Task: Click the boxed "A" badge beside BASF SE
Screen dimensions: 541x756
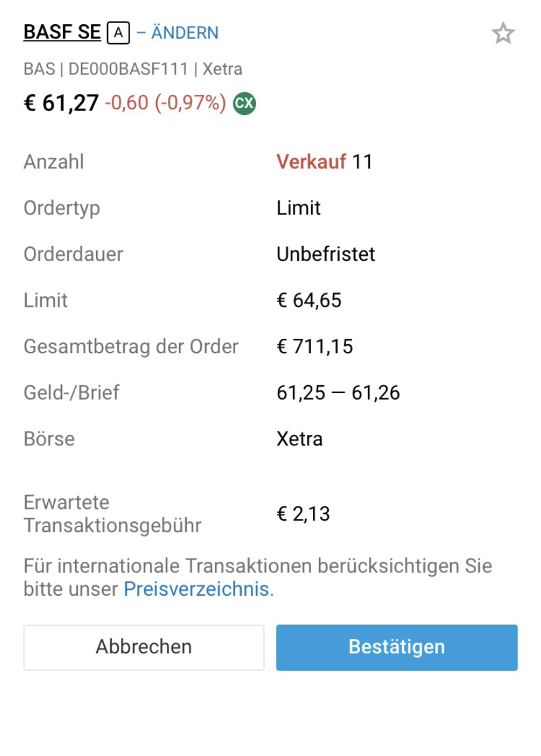Action: [x=118, y=33]
